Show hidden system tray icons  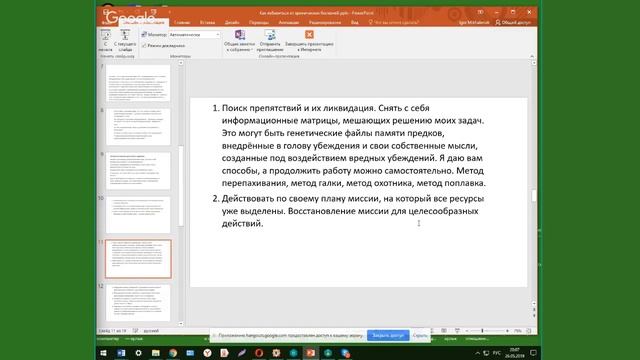[478, 353]
